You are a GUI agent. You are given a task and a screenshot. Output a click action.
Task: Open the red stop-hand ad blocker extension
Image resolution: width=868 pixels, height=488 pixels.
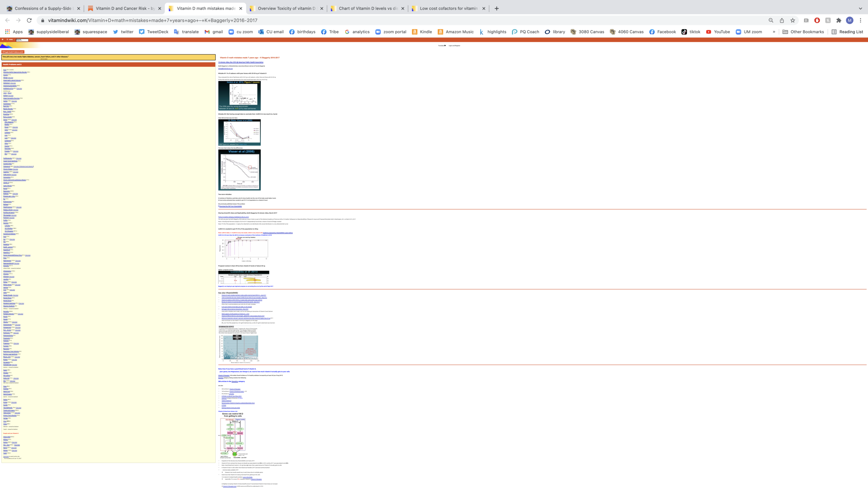click(x=817, y=20)
